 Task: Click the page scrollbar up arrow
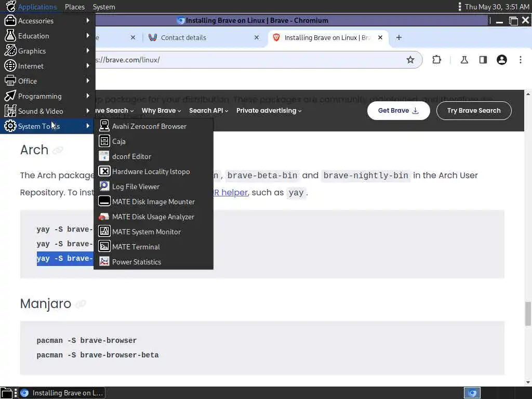pyautogui.click(x=528, y=94)
